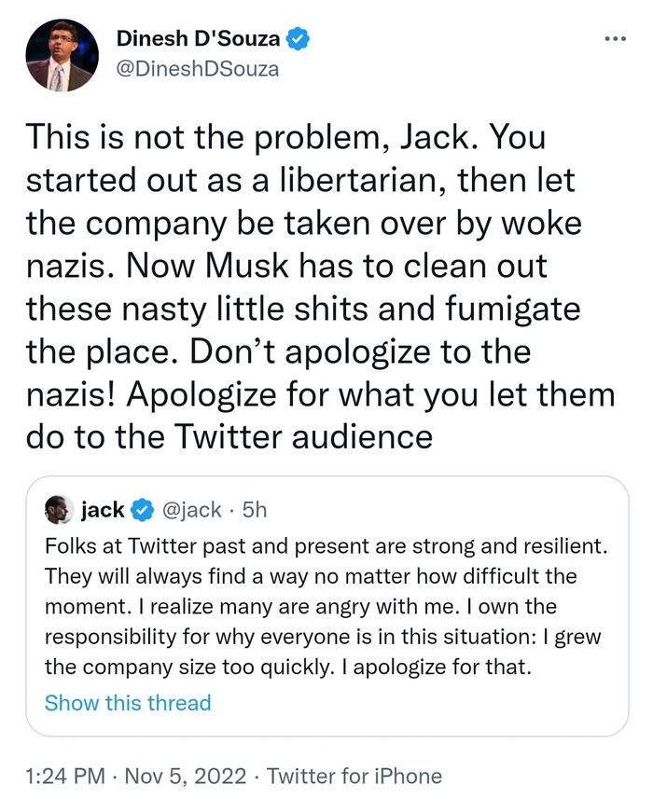Click the verified badge beside jack
Screen dimensions: 653x812
[x=141, y=509]
